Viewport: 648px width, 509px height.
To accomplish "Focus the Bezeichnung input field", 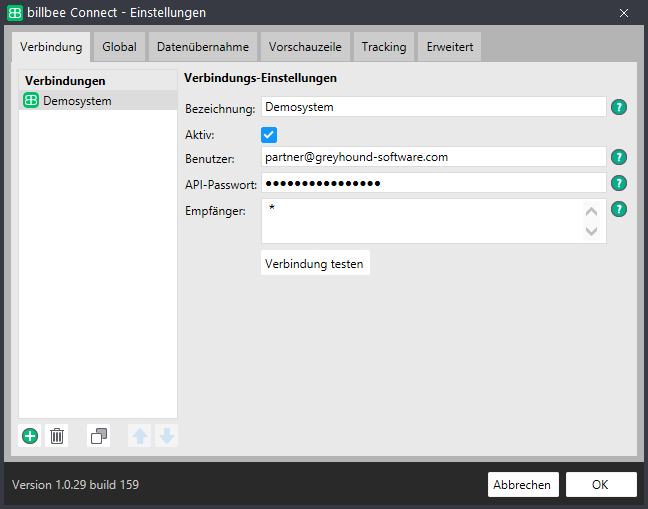I will [x=434, y=107].
